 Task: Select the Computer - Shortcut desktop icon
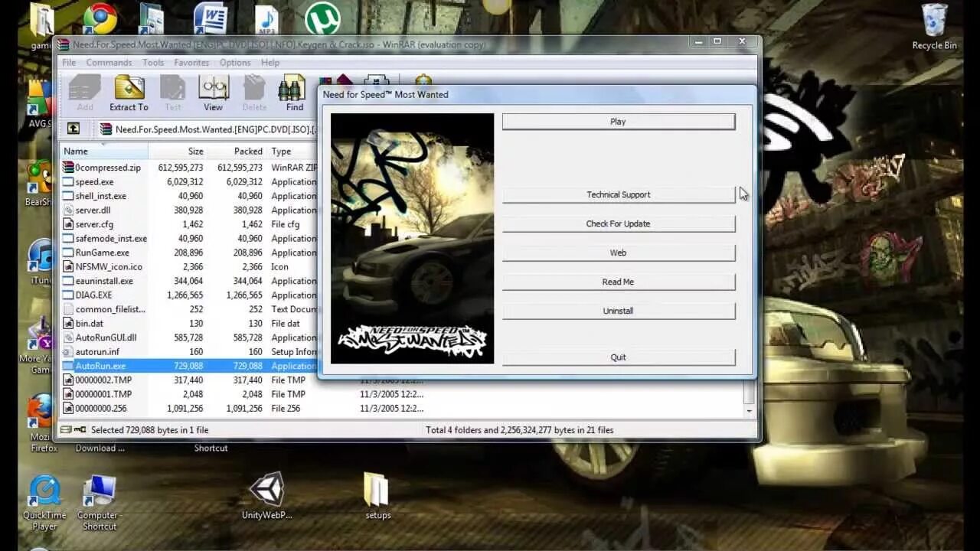[x=100, y=503]
